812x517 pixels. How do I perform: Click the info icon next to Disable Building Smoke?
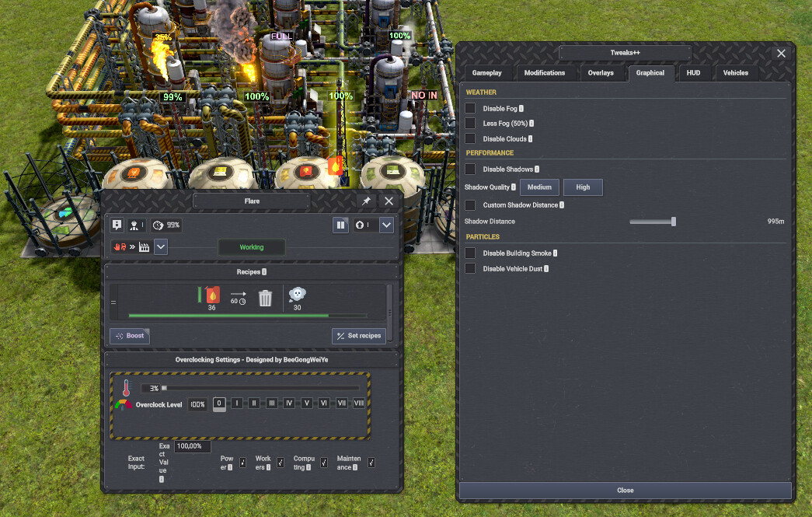pos(555,253)
